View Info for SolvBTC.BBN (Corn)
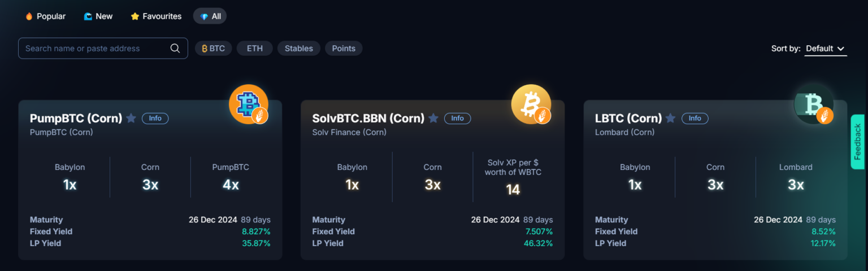 [x=458, y=118]
